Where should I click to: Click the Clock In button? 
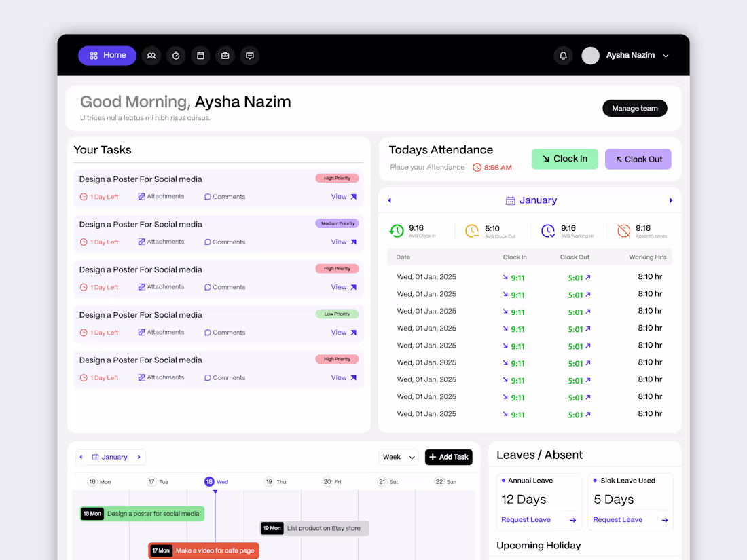(564, 159)
